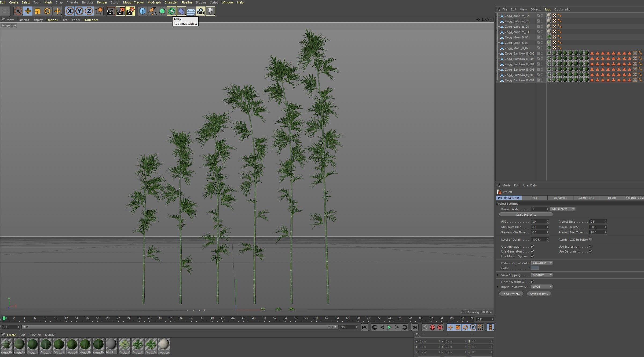Click Go to Start of animation
The width and height of the screenshot is (644, 357).
[x=364, y=327]
